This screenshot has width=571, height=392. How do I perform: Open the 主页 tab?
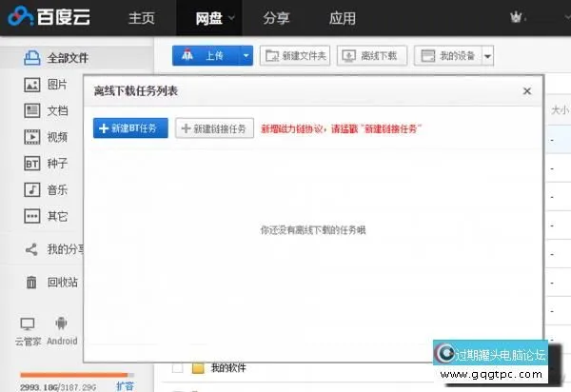142,18
